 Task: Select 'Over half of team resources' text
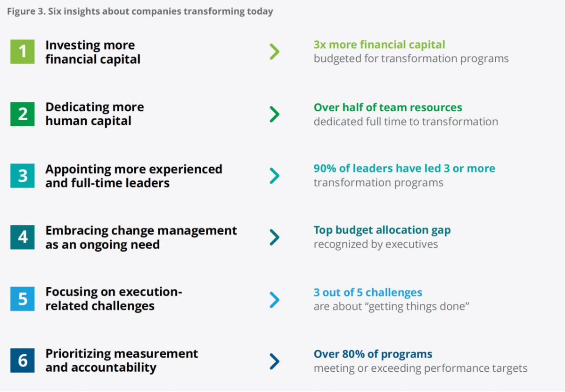click(388, 107)
